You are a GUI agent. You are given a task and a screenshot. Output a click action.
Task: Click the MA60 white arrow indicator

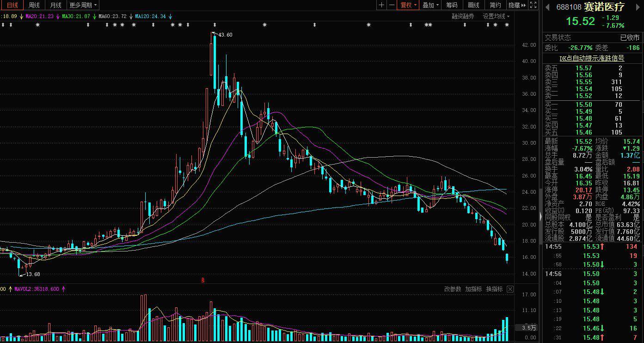(x=131, y=16)
